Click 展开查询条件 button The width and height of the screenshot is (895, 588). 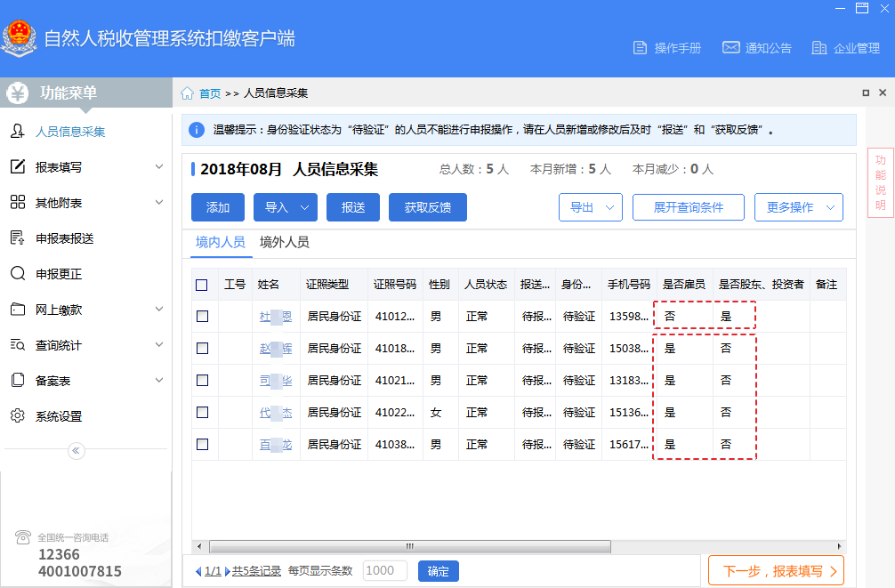pyautogui.click(x=689, y=207)
